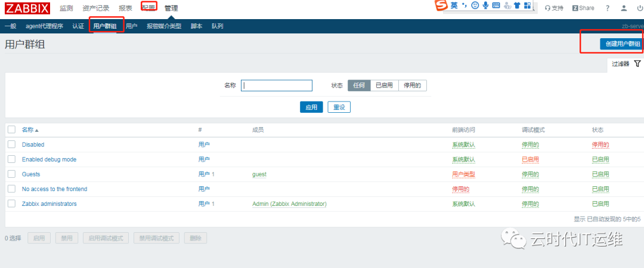The image size is (644, 268).
Task: Switch to the 报警媒介类型 submenu tab
Action: click(164, 26)
